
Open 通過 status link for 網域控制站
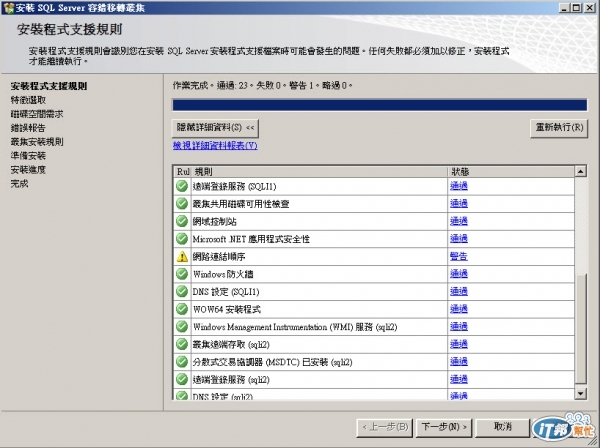click(459, 221)
